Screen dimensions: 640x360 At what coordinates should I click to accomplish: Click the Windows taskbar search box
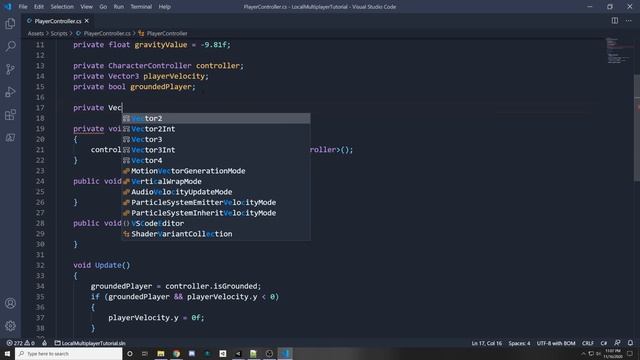pyautogui.click(x=69, y=353)
